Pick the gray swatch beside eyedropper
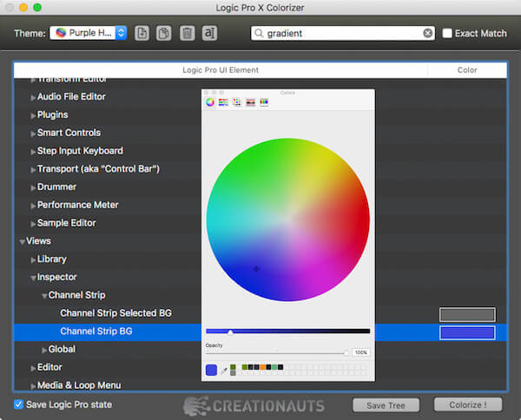The image size is (521, 420). [x=233, y=373]
